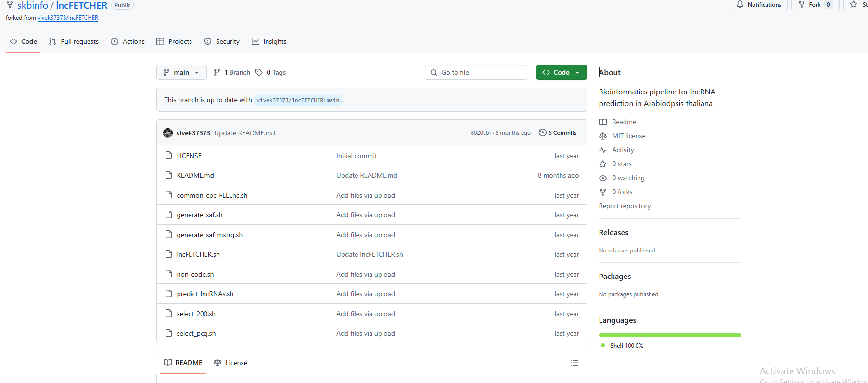This screenshot has width=868, height=383.
Task: Open the 1 Branch link
Action: point(231,72)
